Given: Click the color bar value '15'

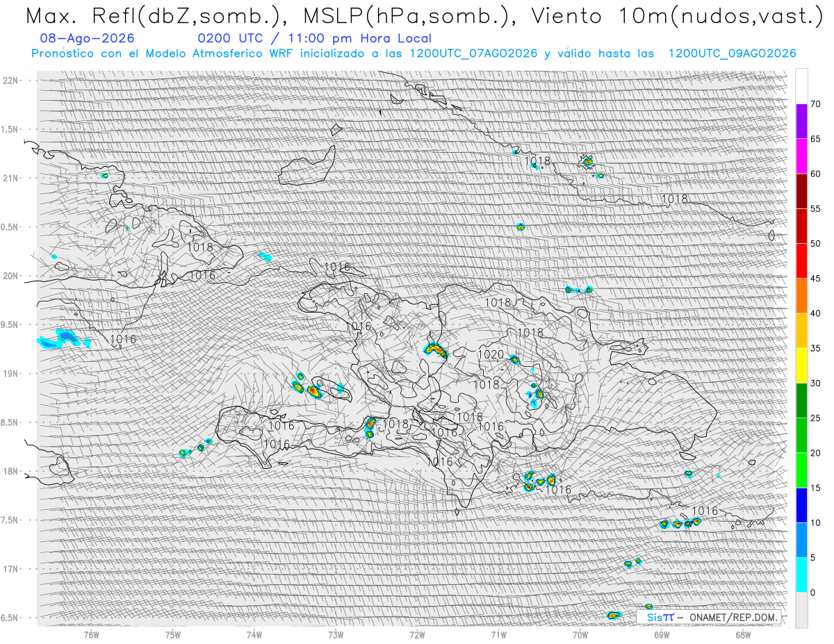Looking at the screenshot, I should [x=815, y=488].
